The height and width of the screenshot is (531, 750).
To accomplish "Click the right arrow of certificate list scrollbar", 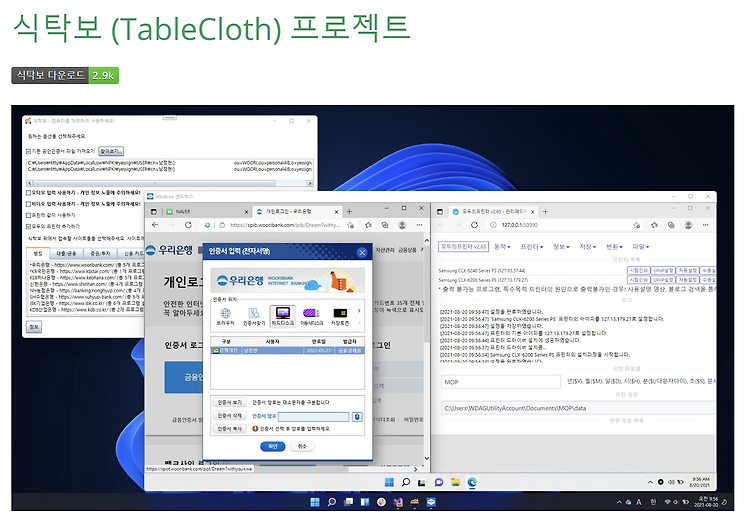I will tap(309, 183).
